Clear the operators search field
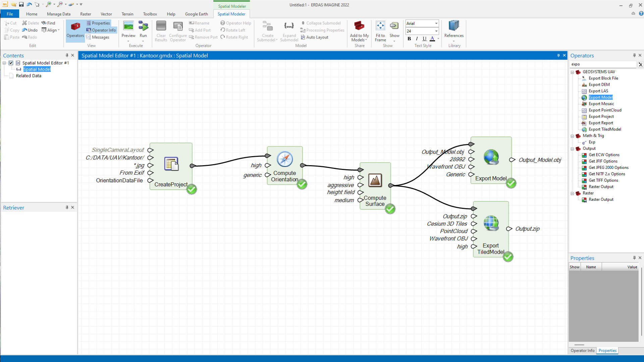Image resolution: width=644 pixels, height=362 pixels. click(640, 64)
